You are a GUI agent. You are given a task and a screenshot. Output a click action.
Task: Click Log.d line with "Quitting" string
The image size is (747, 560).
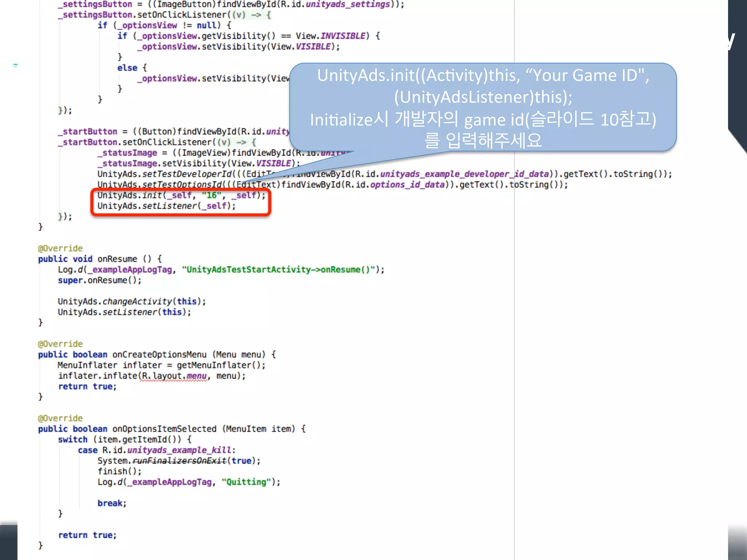[189, 482]
